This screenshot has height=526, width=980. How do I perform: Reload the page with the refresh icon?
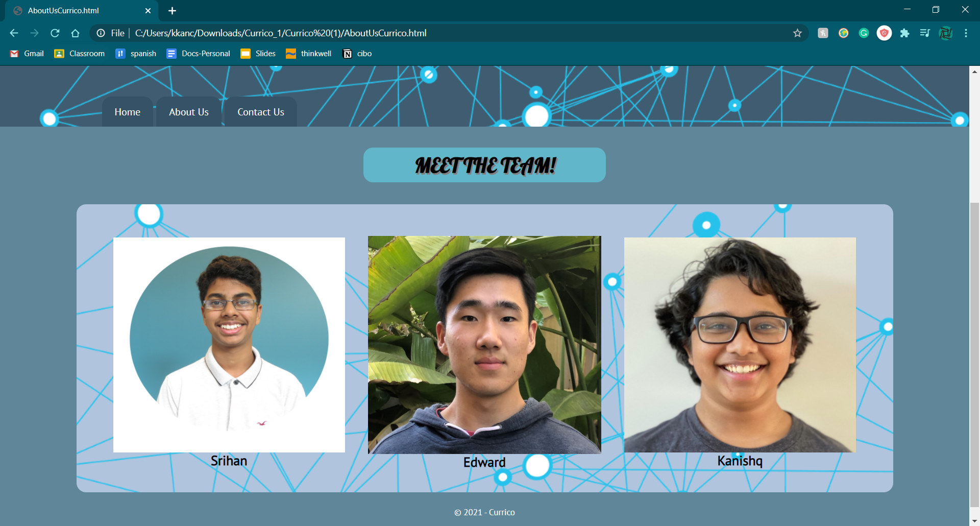click(x=55, y=33)
